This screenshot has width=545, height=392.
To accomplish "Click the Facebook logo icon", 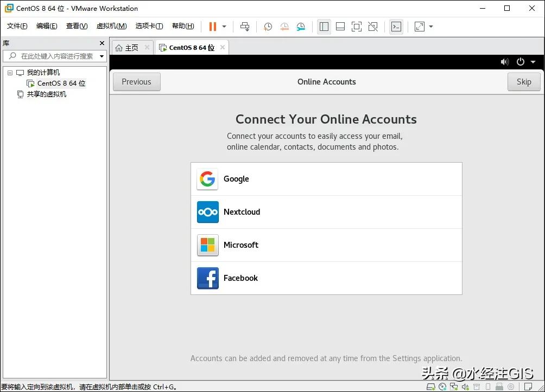I will (x=207, y=278).
